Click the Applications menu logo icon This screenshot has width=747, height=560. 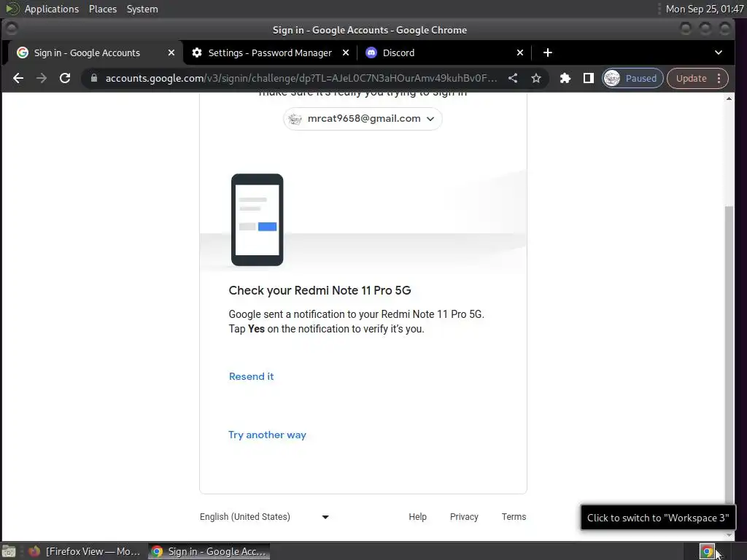click(x=12, y=9)
